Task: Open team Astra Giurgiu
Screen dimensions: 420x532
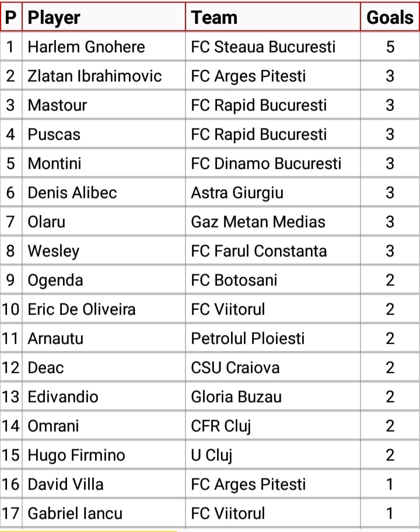Action: [x=237, y=193]
